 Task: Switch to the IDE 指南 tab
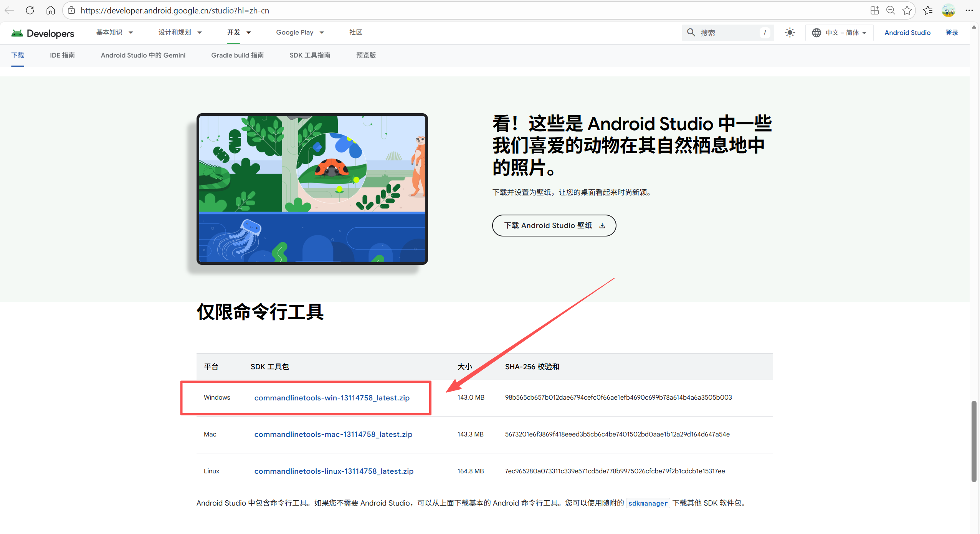point(62,55)
